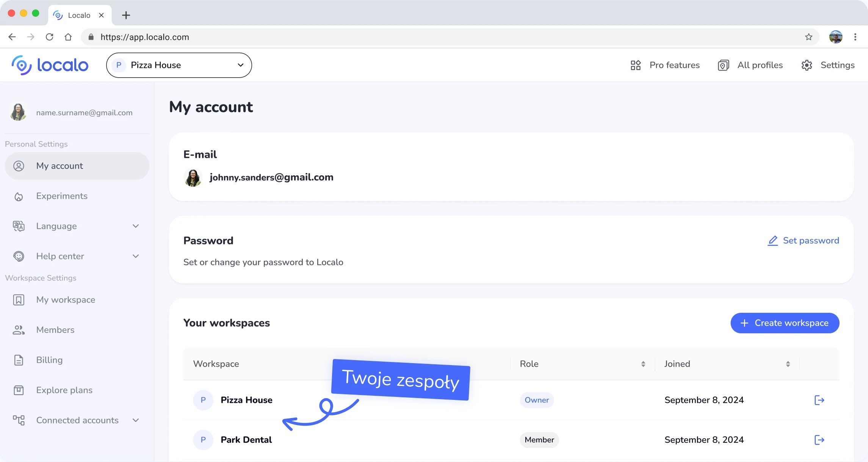This screenshot has height=462, width=868.
Task: Open Explore plans in the sidebar
Action: (x=64, y=390)
